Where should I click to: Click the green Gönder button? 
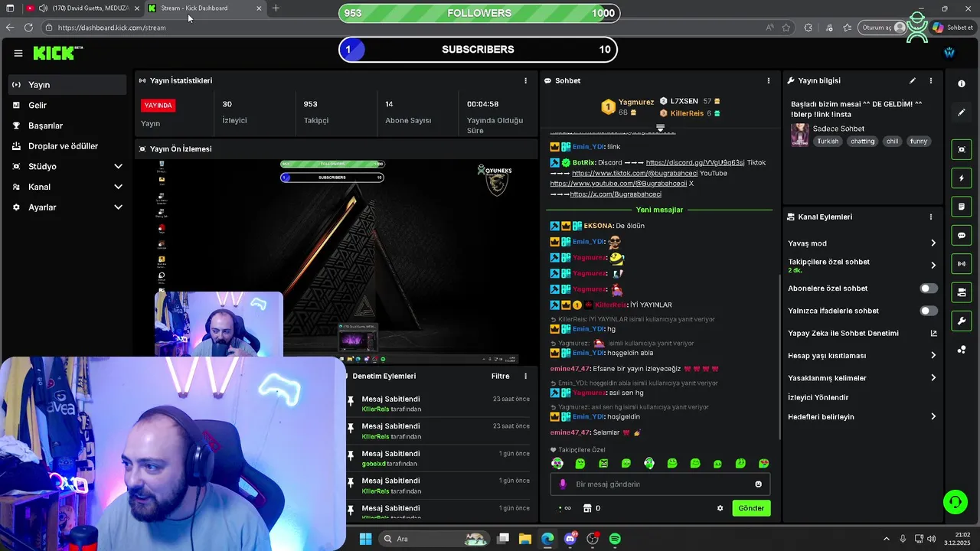click(x=751, y=508)
